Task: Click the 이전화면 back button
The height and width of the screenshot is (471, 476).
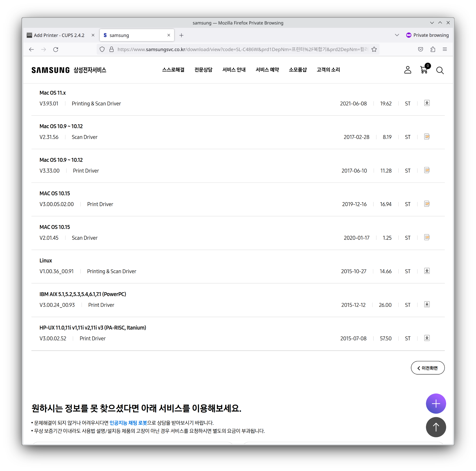Action: click(x=428, y=368)
